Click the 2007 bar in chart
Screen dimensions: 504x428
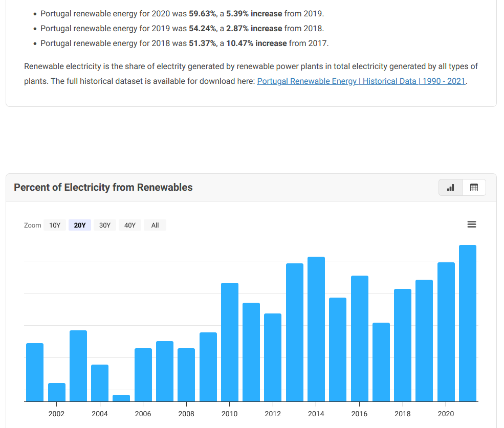(165, 371)
